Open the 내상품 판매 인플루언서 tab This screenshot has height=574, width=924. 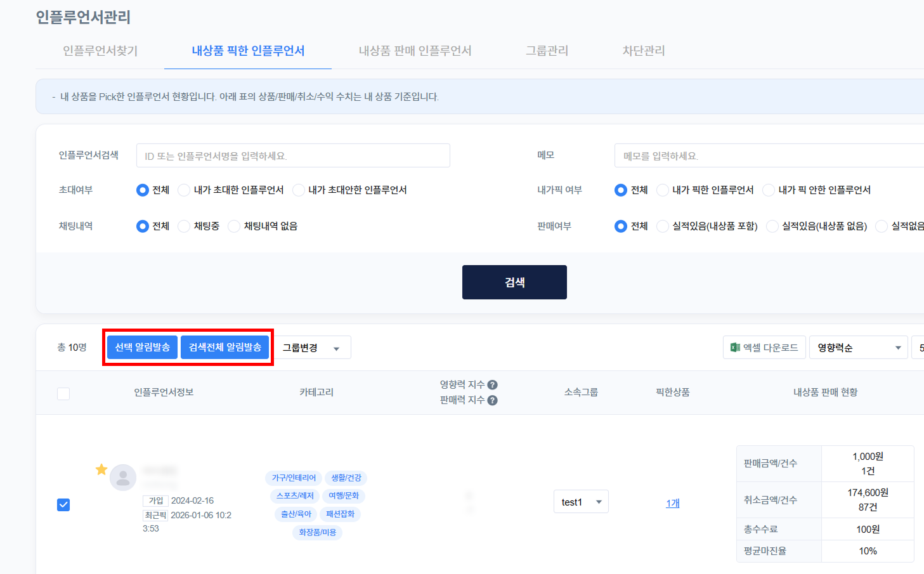coord(415,51)
